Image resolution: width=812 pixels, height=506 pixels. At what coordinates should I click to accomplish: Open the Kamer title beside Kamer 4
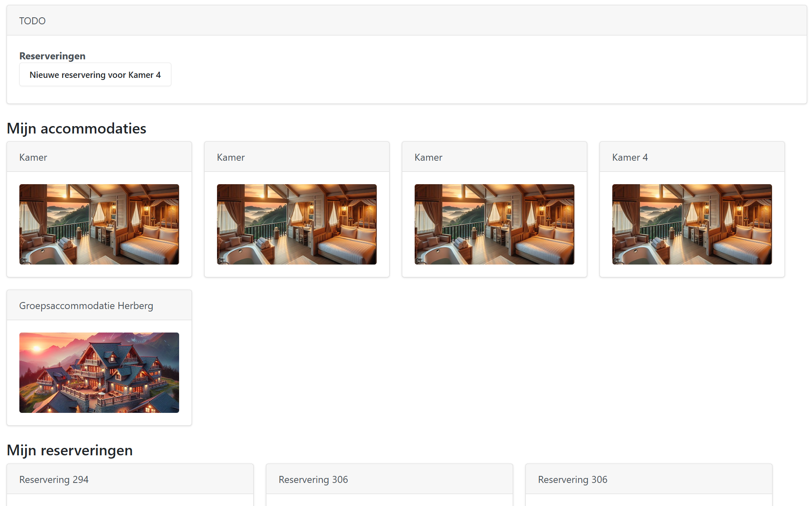click(x=429, y=157)
